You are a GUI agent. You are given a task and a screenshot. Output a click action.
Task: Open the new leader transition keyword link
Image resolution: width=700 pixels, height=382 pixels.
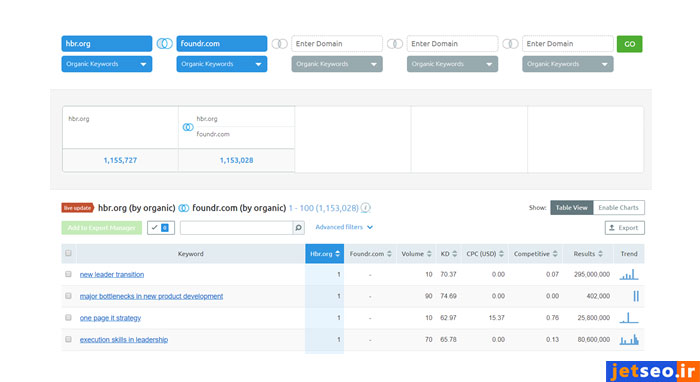(112, 274)
